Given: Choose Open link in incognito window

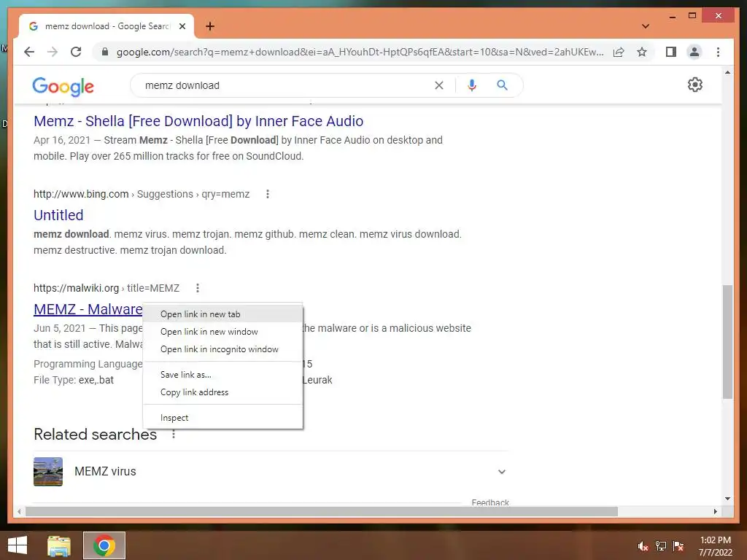Looking at the screenshot, I should point(222,349).
